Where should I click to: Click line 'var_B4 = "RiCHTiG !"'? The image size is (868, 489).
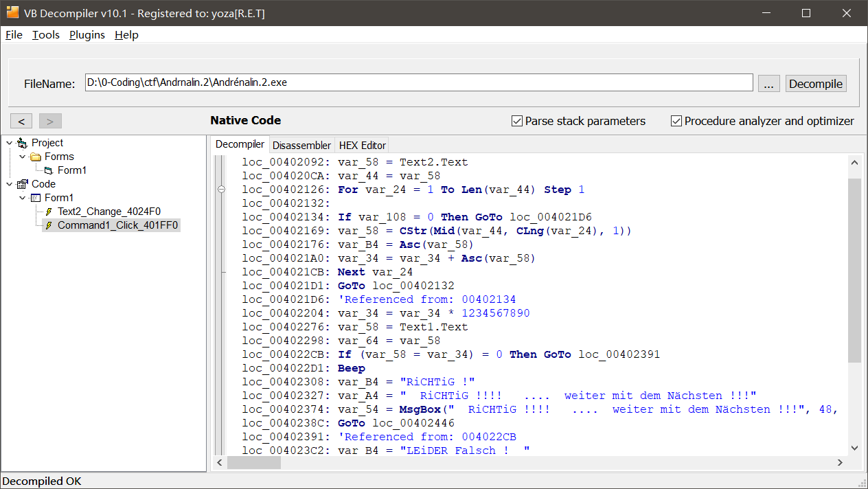[358, 382]
